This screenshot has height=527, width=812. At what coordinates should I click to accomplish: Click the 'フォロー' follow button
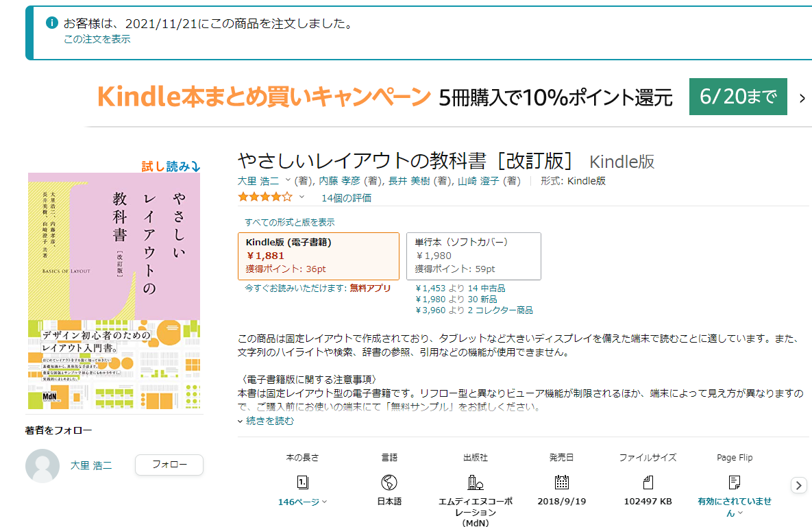point(169,465)
